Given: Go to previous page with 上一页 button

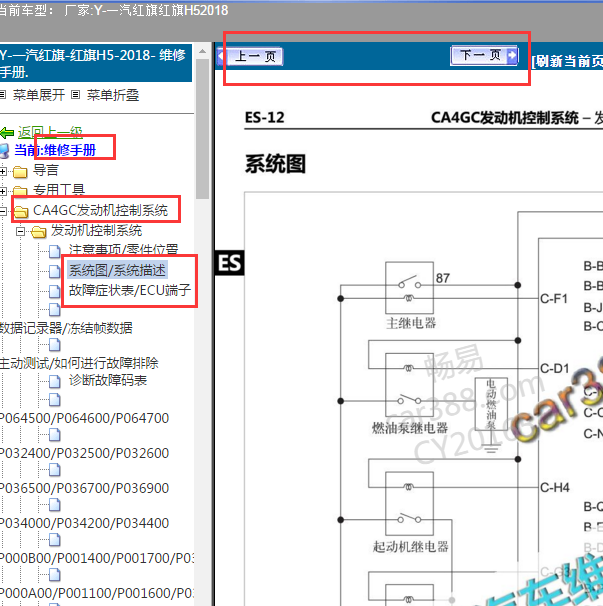Looking at the screenshot, I should click(x=250, y=56).
